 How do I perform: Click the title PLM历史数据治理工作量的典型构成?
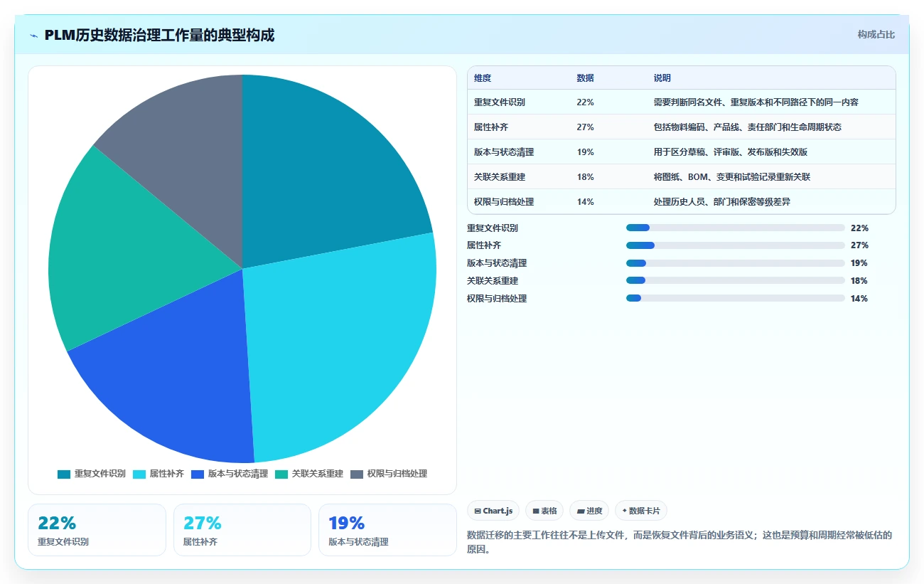tap(159, 35)
